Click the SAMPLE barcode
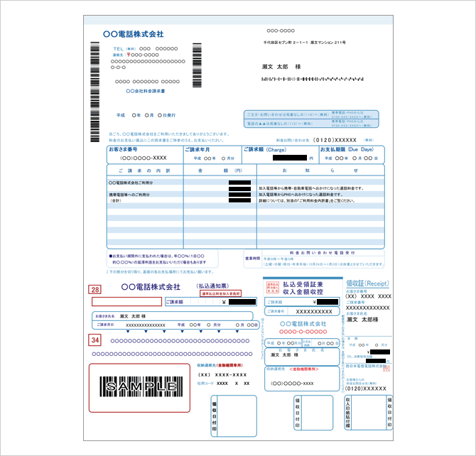Image resolution: width=476 pixels, height=456 pixels. 141,386
